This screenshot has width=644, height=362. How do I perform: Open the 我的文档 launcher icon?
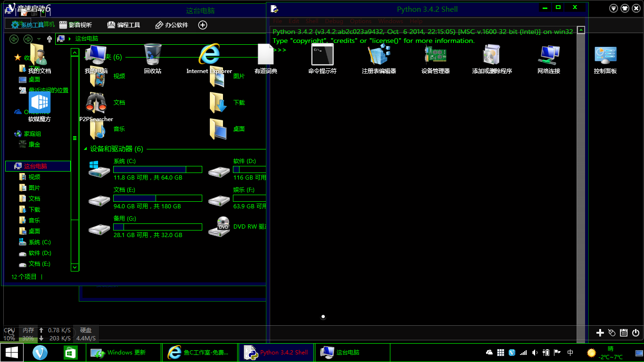39,59
